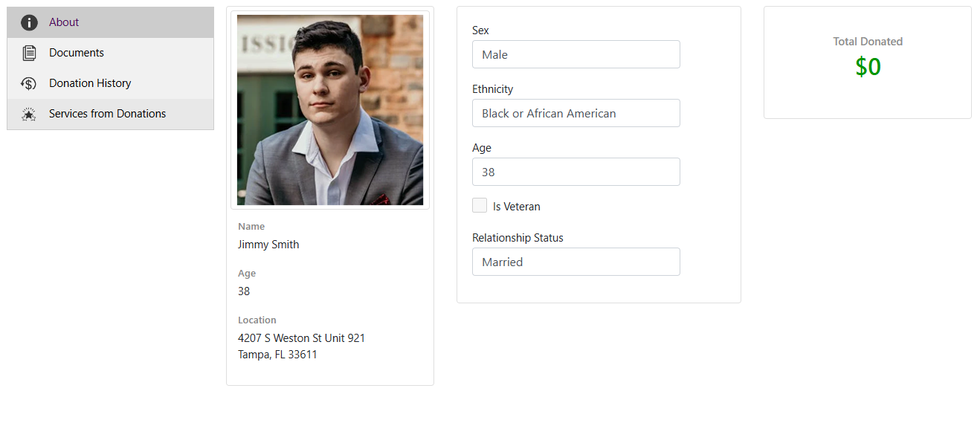
Task: Click the Total Donated heading
Action: pos(868,42)
